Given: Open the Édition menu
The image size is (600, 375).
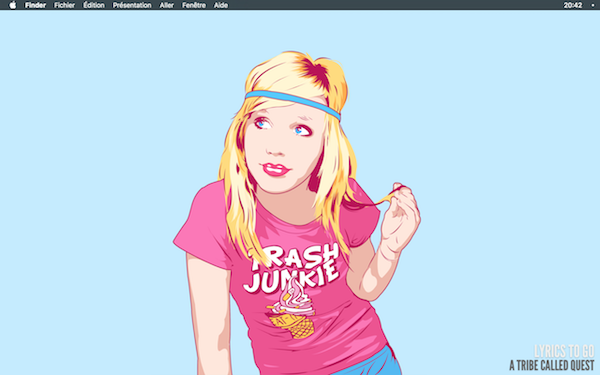Looking at the screenshot, I should point(94,5).
